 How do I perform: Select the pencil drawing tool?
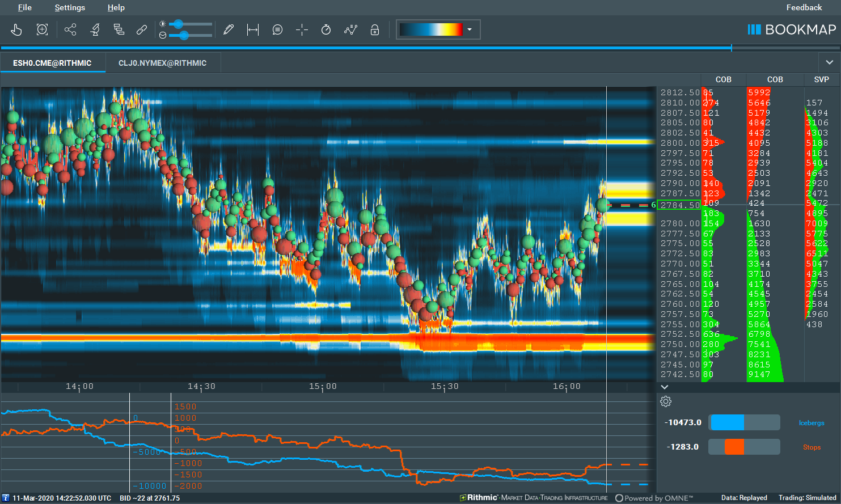(229, 30)
